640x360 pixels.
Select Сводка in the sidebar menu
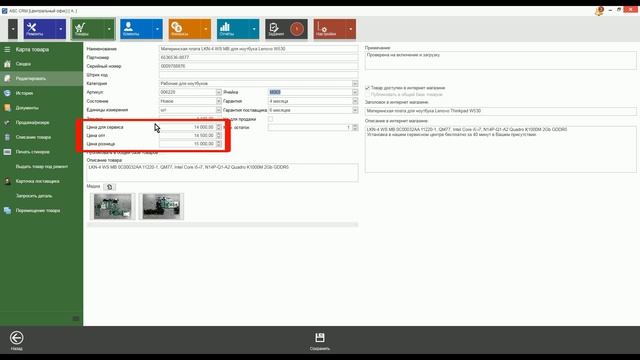(x=41, y=64)
